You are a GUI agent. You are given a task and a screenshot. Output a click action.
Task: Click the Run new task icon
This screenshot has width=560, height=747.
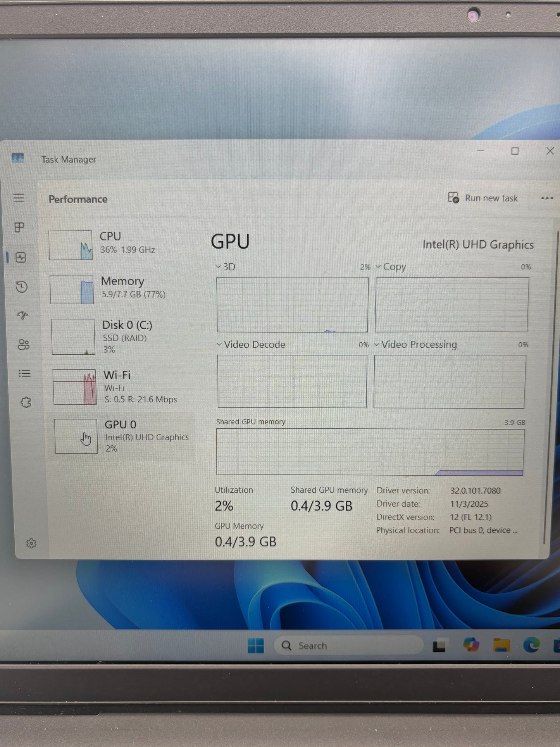click(453, 198)
